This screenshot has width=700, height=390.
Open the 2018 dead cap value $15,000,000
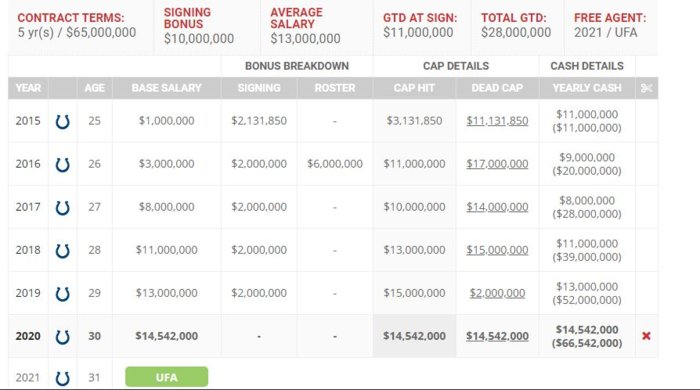497,250
